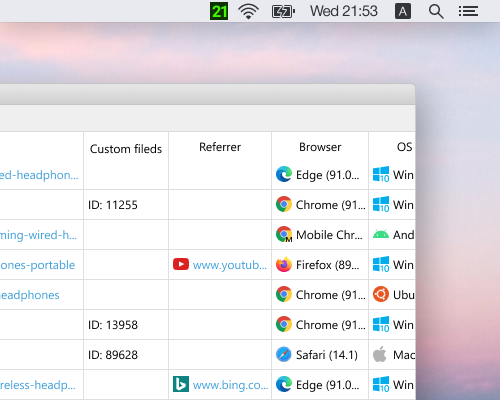Click the Ubuntu OS icon
Screen dimensions: 500x400
point(381,294)
